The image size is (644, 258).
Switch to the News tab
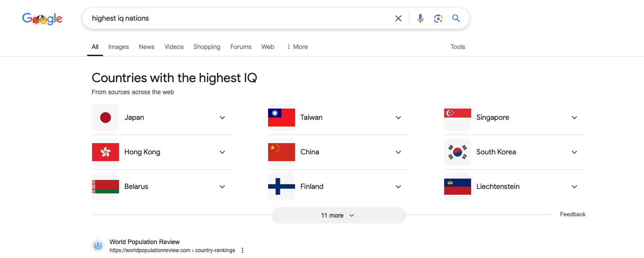(x=146, y=47)
